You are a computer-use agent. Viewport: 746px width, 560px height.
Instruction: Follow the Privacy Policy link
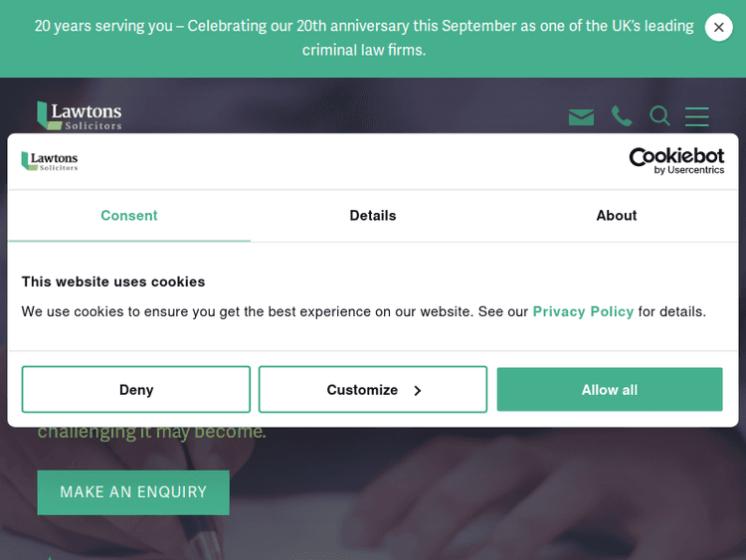coord(583,311)
